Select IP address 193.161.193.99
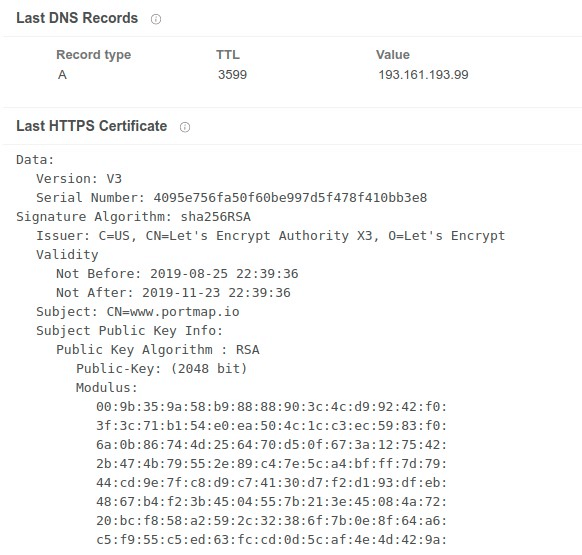This screenshot has height=555, width=582. (x=423, y=75)
